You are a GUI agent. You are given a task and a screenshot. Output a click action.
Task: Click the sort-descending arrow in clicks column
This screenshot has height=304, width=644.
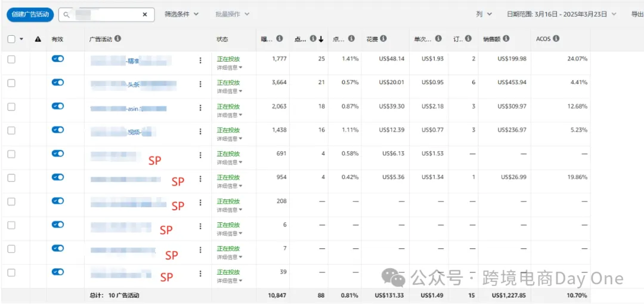click(x=321, y=39)
